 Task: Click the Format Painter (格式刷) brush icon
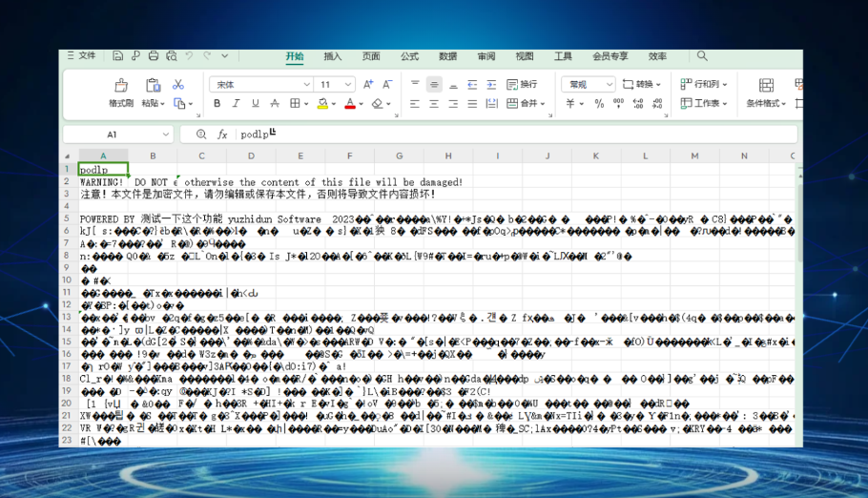(121, 85)
